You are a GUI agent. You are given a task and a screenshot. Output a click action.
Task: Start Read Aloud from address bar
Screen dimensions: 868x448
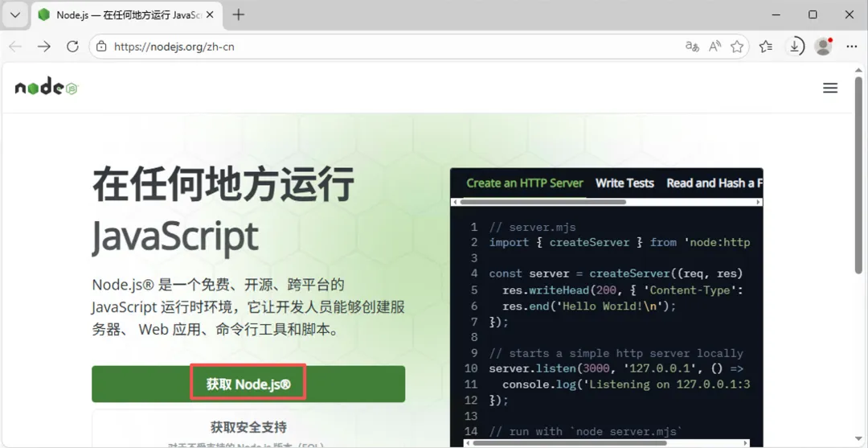tap(715, 47)
